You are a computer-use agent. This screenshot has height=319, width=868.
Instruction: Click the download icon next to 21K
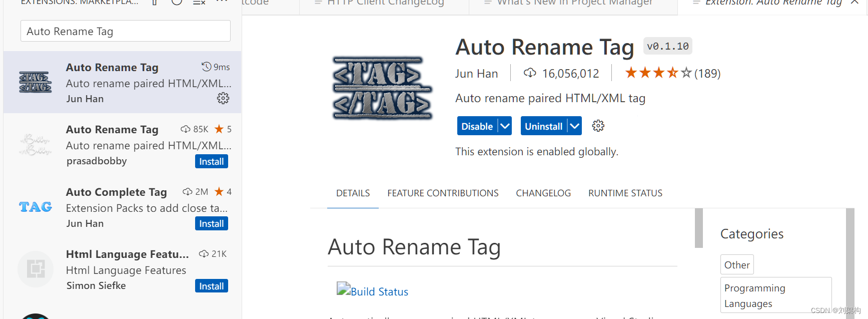click(x=204, y=254)
